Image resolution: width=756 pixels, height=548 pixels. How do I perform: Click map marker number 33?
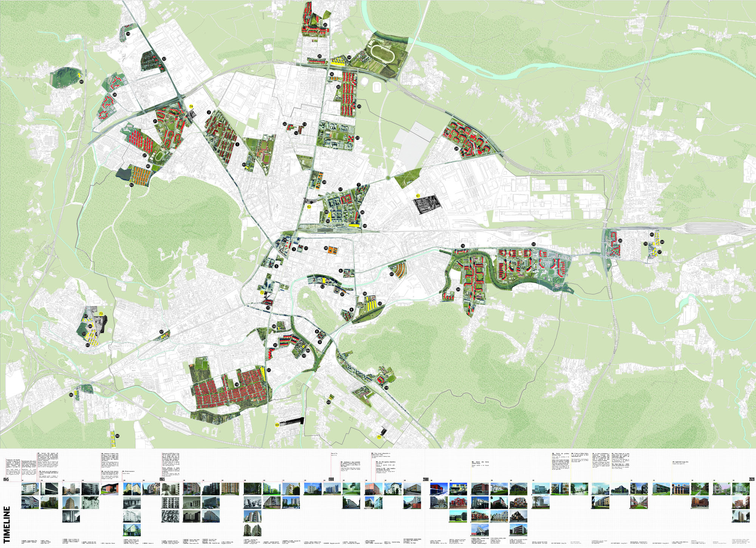click(533, 244)
